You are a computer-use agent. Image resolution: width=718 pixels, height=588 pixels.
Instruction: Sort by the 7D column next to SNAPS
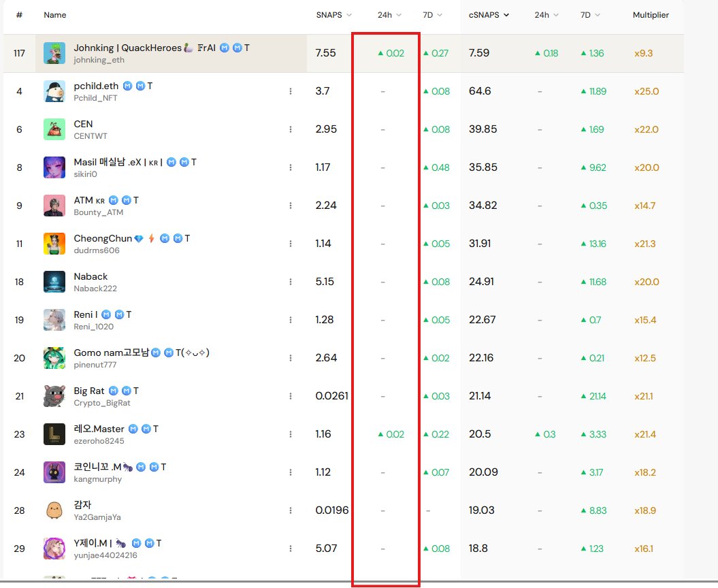click(x=432, y=15)
